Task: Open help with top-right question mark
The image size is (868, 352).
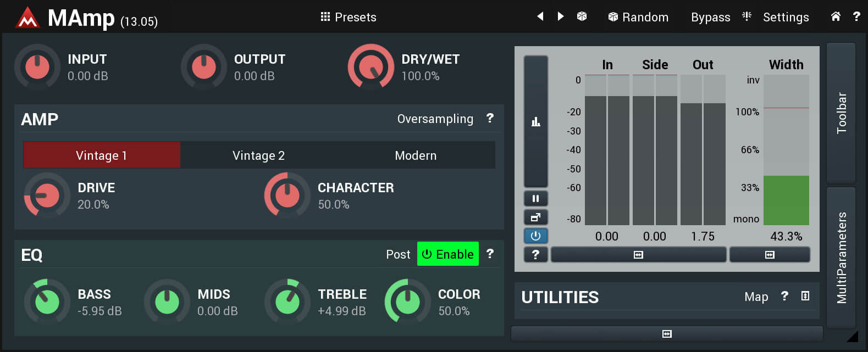Action: (x=856, y=16)
